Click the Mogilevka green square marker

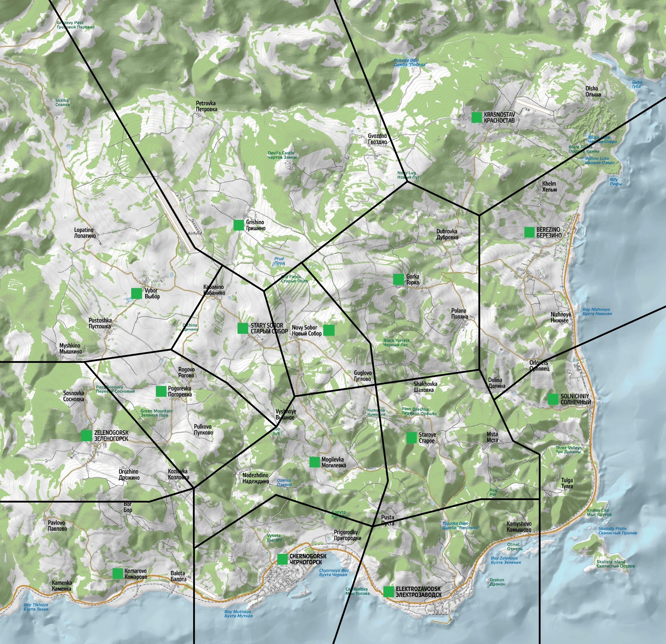click(315, 462)
